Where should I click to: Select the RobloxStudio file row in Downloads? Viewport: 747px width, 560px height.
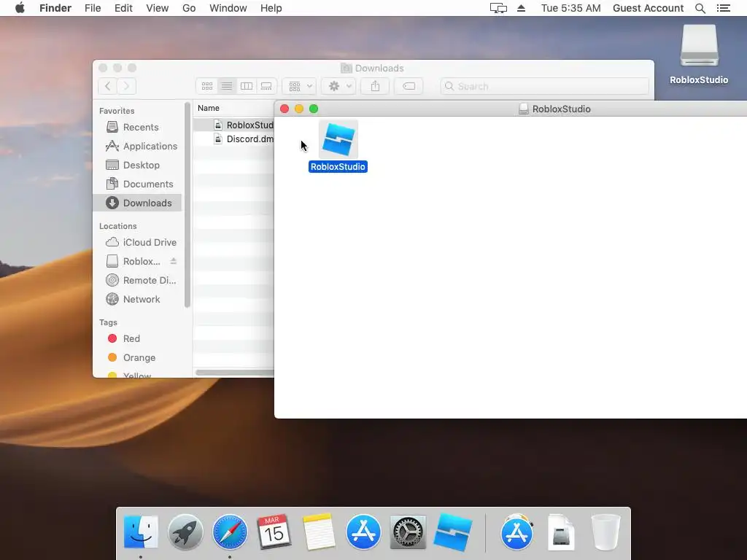[x=233, y=125]
